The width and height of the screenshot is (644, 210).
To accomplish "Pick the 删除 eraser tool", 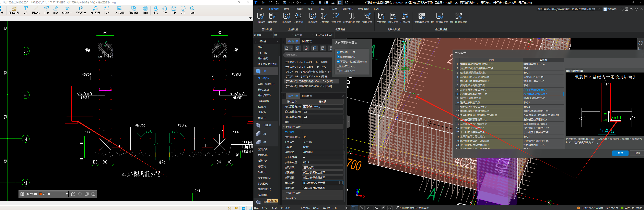I will coord(56,10).
